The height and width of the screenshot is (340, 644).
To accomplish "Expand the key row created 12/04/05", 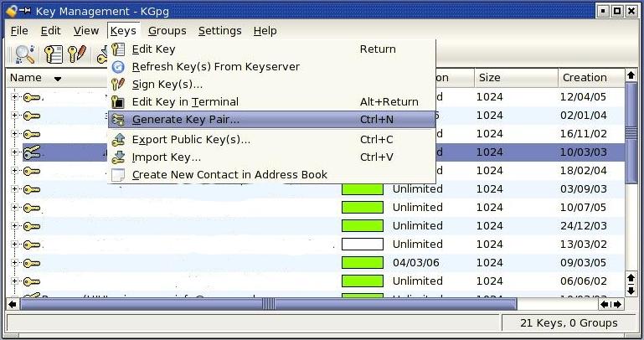I will click(x=14, y=97).
